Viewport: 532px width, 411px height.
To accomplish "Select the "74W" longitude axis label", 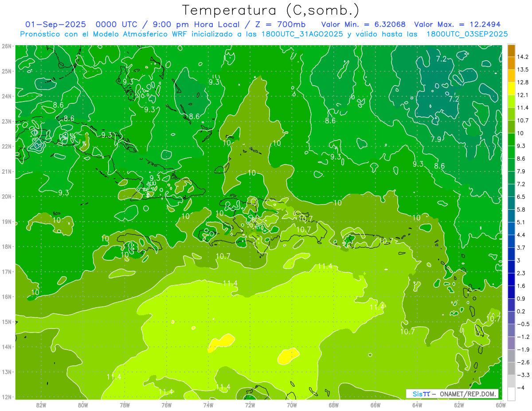I will 208,404.
